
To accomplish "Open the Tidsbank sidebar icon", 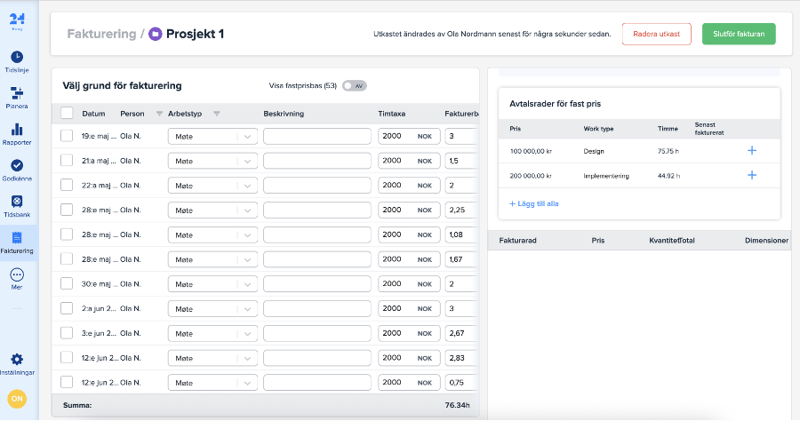I will pos(17,202).
